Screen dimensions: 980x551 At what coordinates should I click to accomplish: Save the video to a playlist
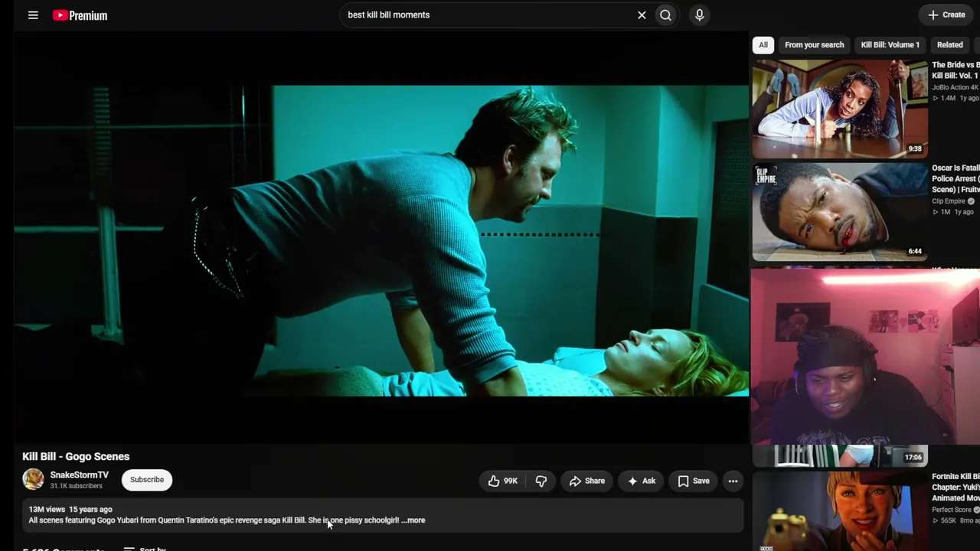[x=694, y=481]
